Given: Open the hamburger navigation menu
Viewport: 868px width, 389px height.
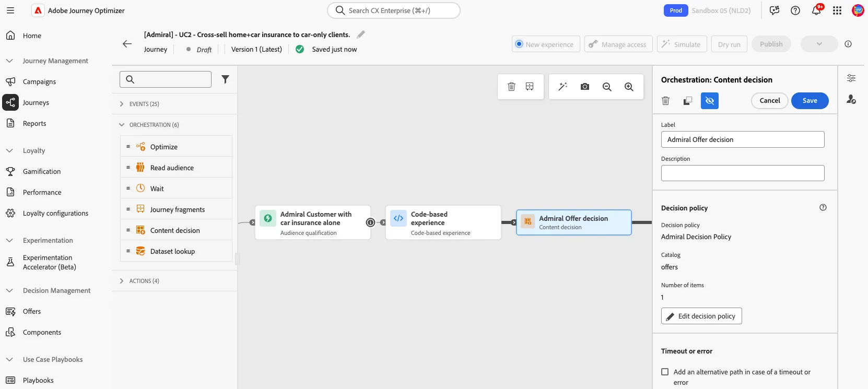Looking at the screenshot, I should coord(10,10).
